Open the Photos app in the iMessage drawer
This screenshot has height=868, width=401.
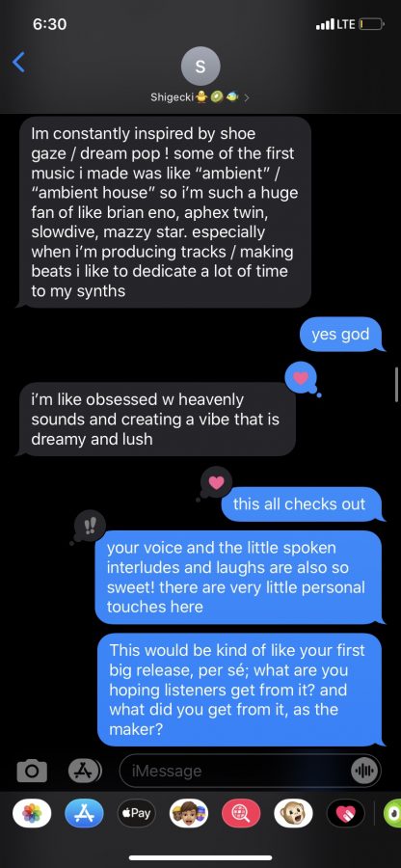(32, 813)
